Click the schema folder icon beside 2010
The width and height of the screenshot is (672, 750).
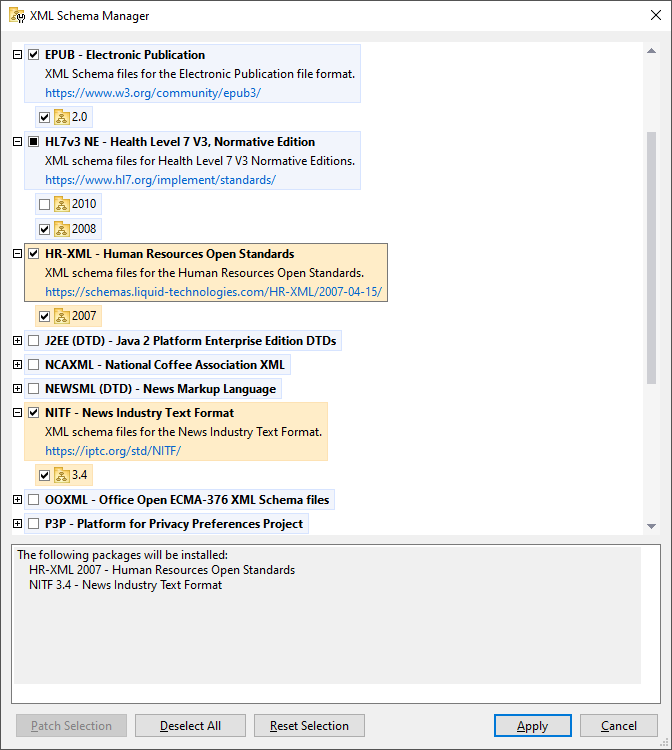pos(61,204)
